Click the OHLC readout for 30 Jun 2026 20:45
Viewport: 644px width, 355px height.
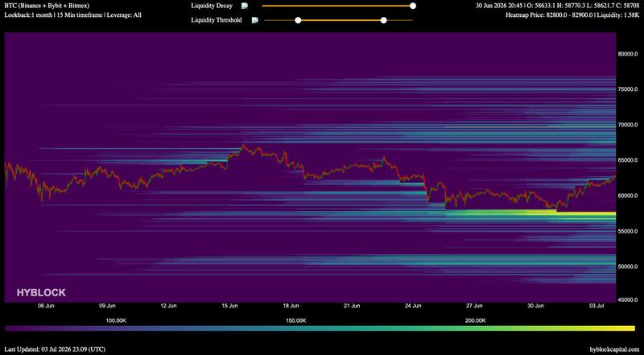click(557, 6)
